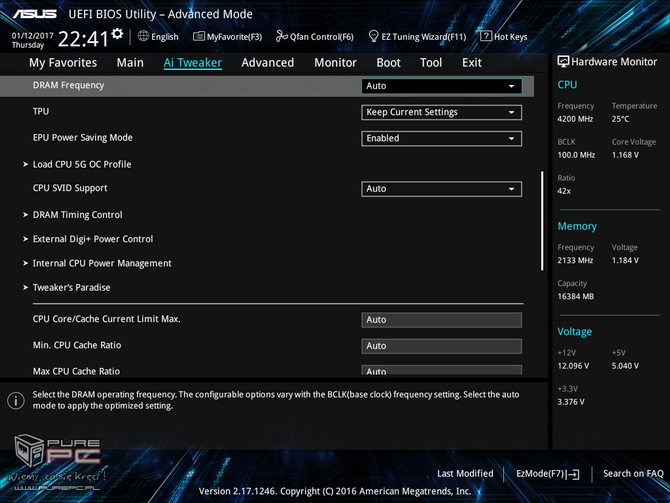Expand DRAM Timing Control submenu
The width and height of the screenshot is (670, 503).
(77, 215)
